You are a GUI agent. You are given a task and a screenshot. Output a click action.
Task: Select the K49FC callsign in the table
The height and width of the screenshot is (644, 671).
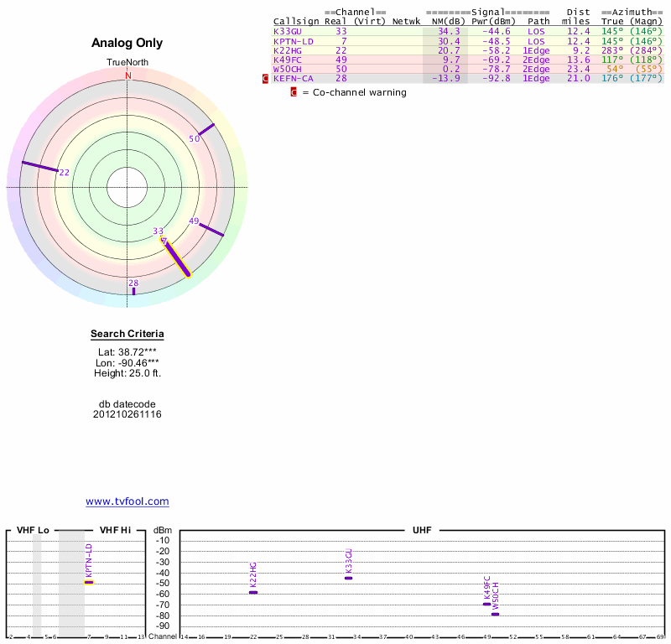[x=287, y=60]
